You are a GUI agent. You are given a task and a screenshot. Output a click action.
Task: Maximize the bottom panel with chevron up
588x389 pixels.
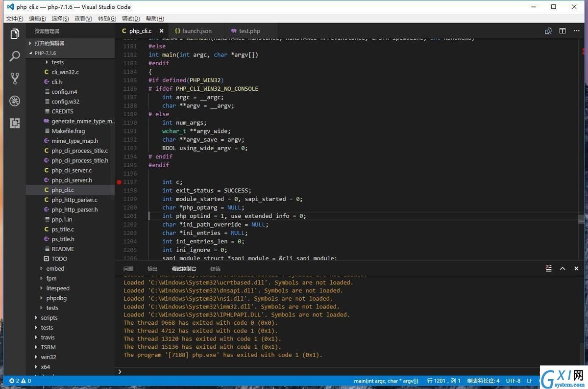[x=563, y=268]
